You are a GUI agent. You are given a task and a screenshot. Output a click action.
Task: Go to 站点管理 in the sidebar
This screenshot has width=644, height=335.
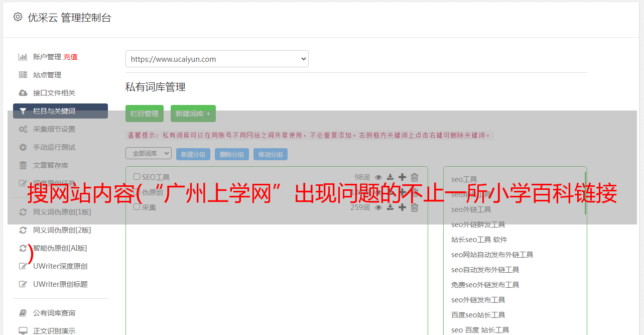[x=47, y=75]
